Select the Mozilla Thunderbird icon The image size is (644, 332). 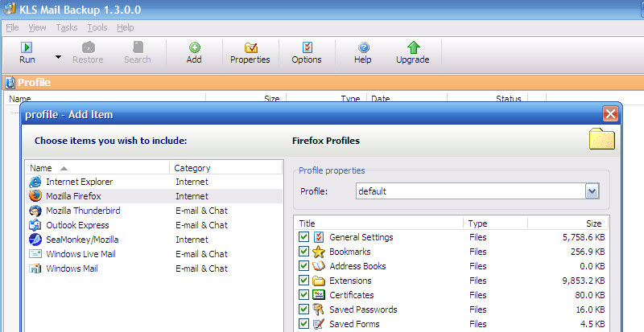tap(35, 211)
